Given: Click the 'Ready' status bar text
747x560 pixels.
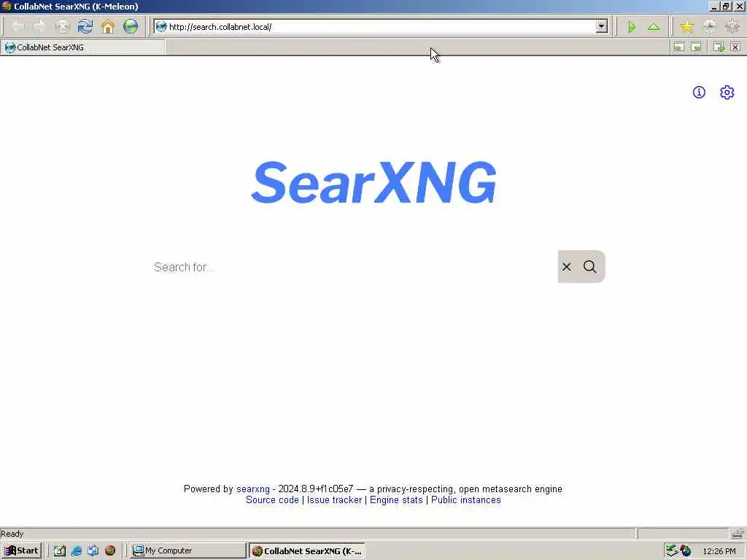Looking at the screenshot, I should pyautogui.click(x=12, y=533).
